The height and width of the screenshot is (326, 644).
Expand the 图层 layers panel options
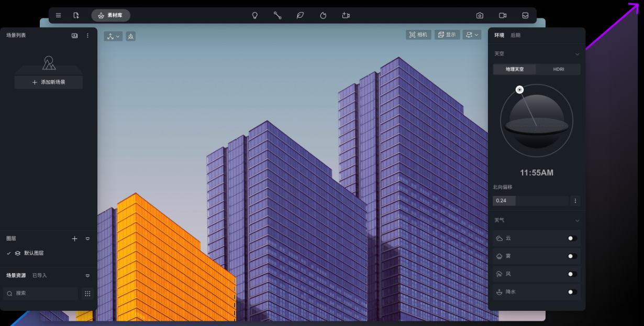pos(87,238)
